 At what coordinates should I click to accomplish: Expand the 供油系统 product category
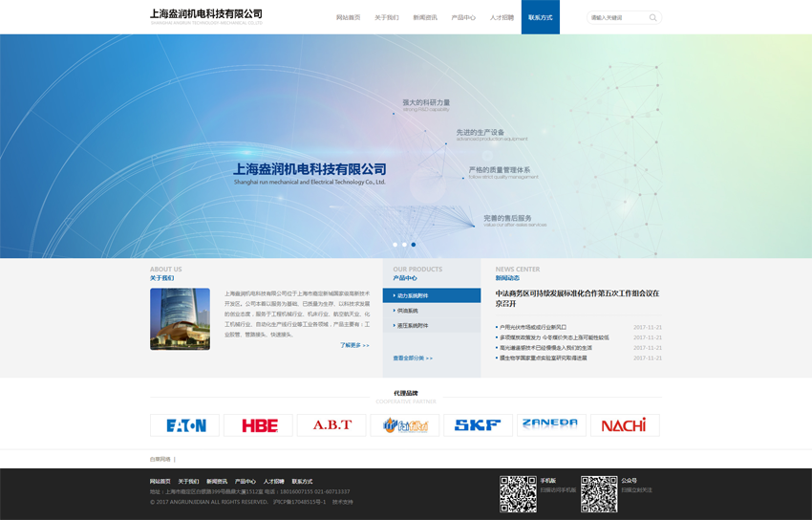tap(432, 311)
